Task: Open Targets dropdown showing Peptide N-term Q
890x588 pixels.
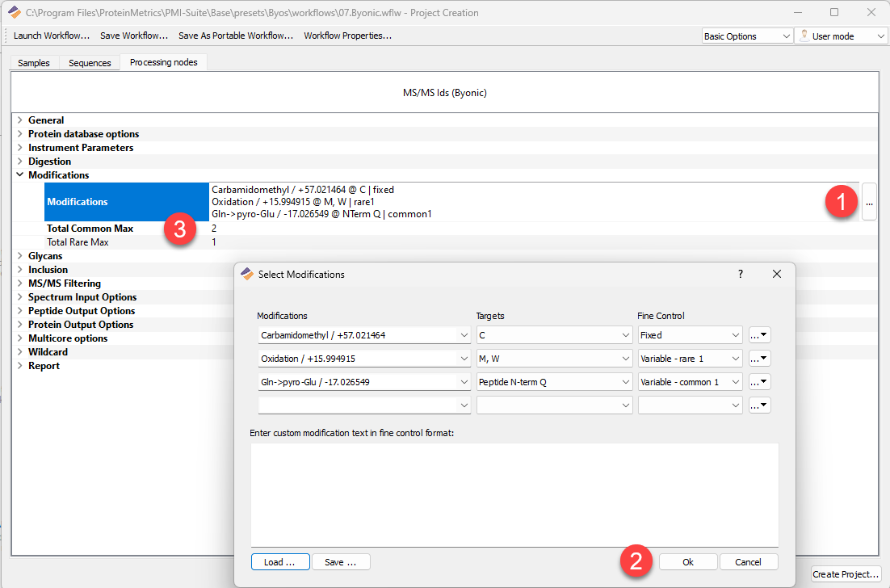Action: 555,382
